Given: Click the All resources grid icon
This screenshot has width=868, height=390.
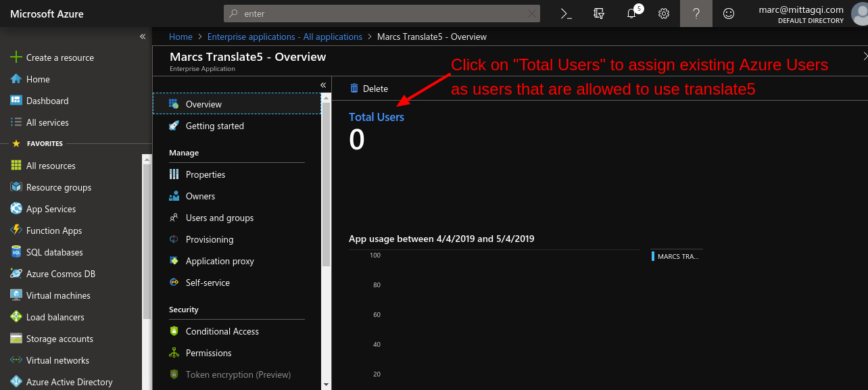Looking at the screenshot, I should pyautogui.click(x=16, y=166).
